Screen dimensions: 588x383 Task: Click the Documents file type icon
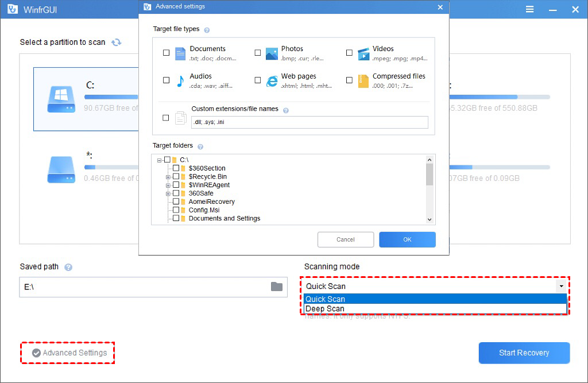coord(180,53)
